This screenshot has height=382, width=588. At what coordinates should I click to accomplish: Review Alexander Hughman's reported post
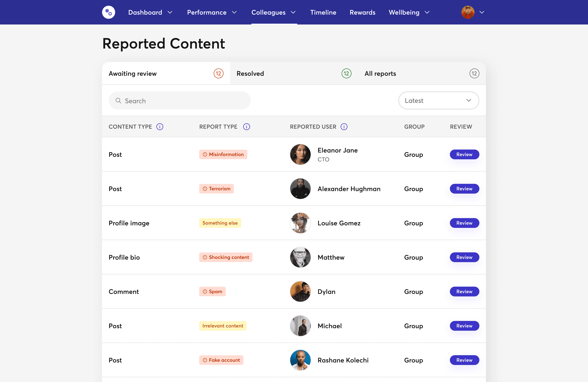pyautogui.click(x=464, y=189)
